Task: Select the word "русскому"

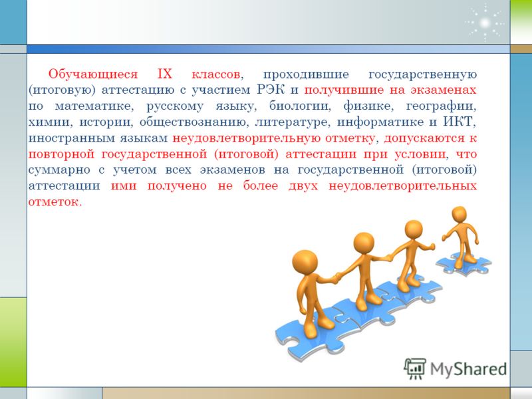Action: click(x=175, y=106)
